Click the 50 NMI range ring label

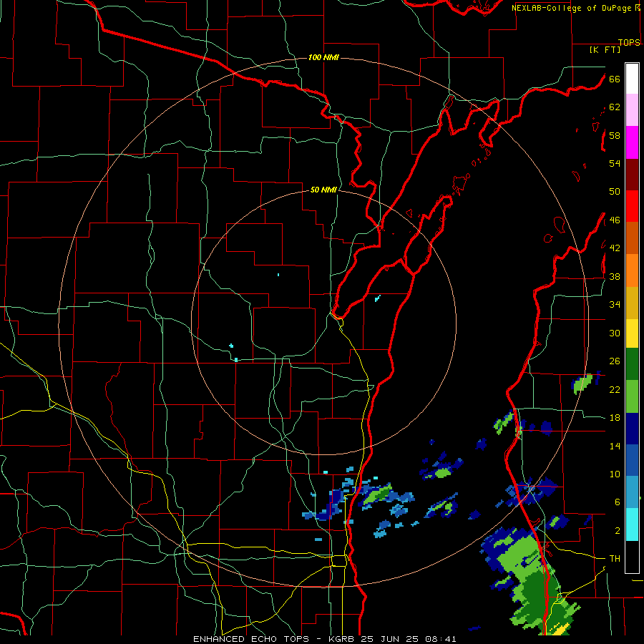(x=323, y=190)
